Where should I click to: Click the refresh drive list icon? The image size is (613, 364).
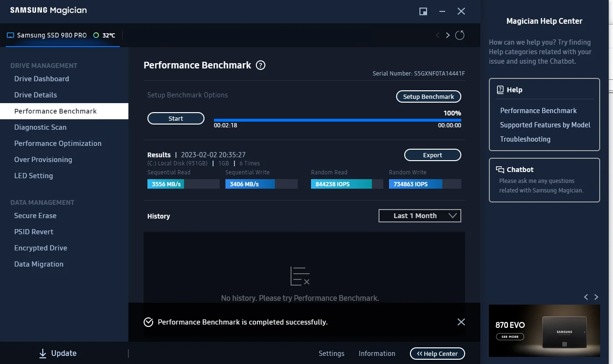[x=459, y=35]
